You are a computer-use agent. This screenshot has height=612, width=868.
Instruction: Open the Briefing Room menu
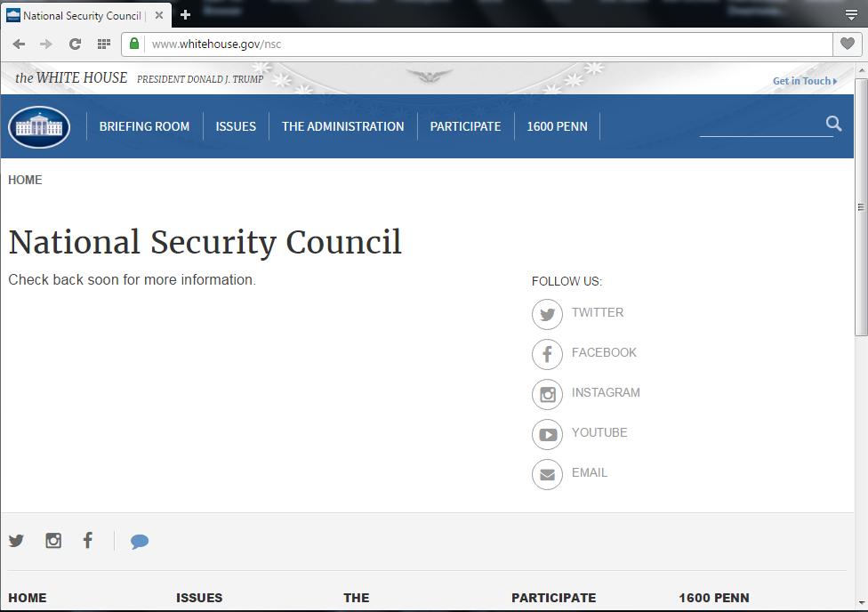pos(144,126)
